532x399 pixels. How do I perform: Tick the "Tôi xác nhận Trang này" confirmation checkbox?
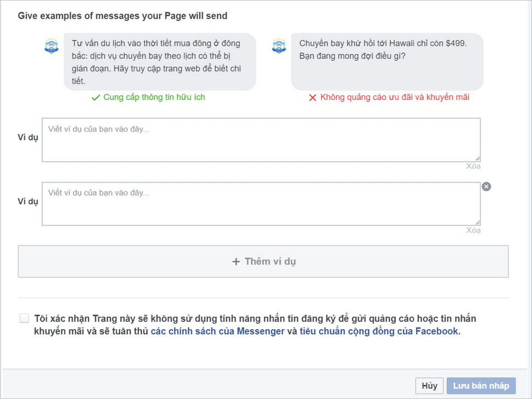point(25,318)
